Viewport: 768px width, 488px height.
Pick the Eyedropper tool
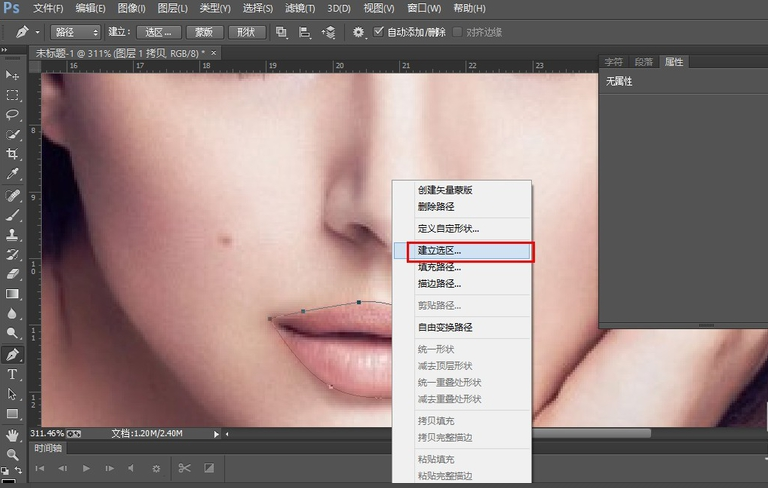point(13,174)
